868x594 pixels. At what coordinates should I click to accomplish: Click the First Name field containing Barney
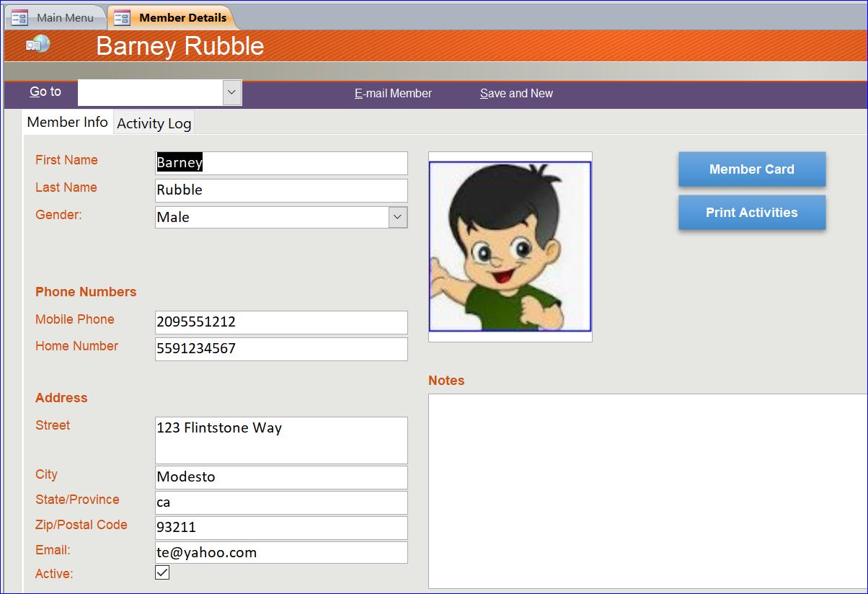(x=281, y=163)
